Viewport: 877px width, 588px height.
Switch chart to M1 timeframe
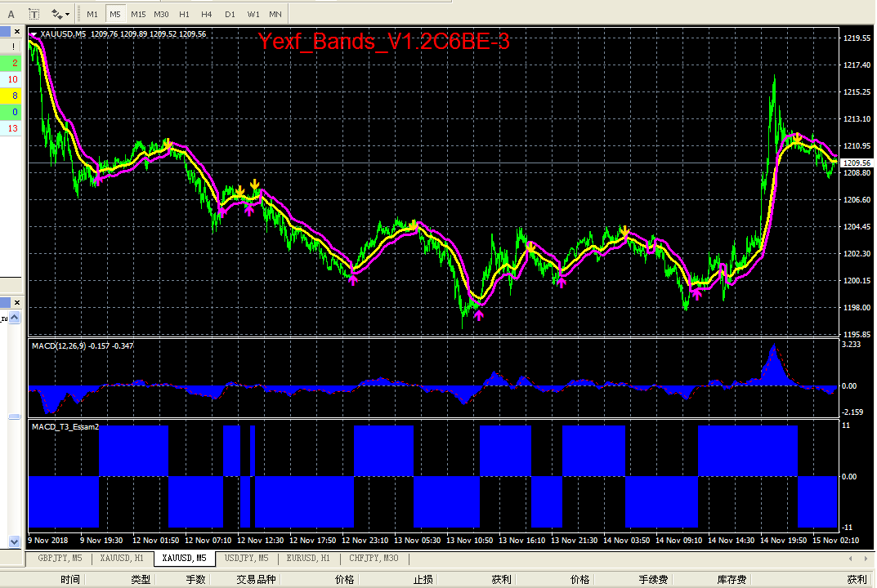[x=92, y=15]
